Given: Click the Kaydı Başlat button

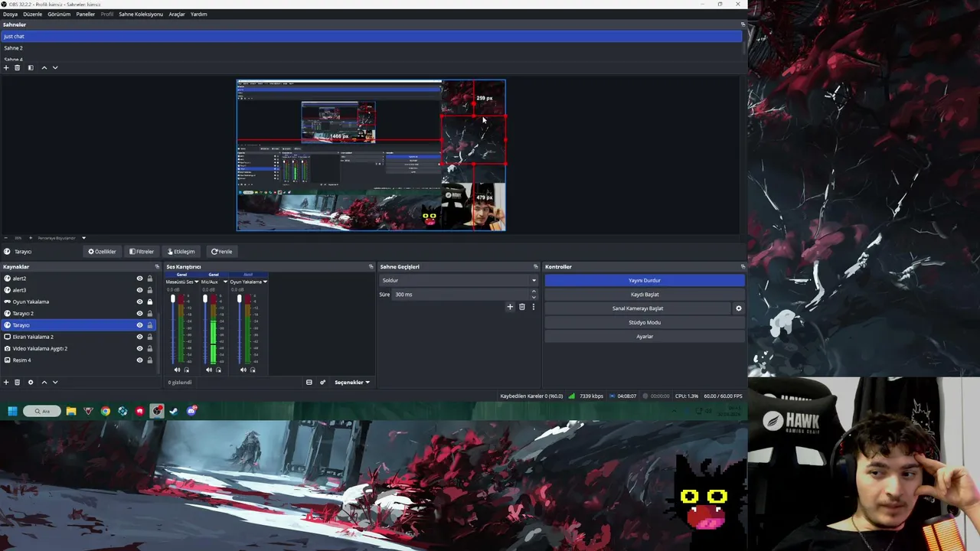Looking at the screenshot, I should (x=645, y=295).
